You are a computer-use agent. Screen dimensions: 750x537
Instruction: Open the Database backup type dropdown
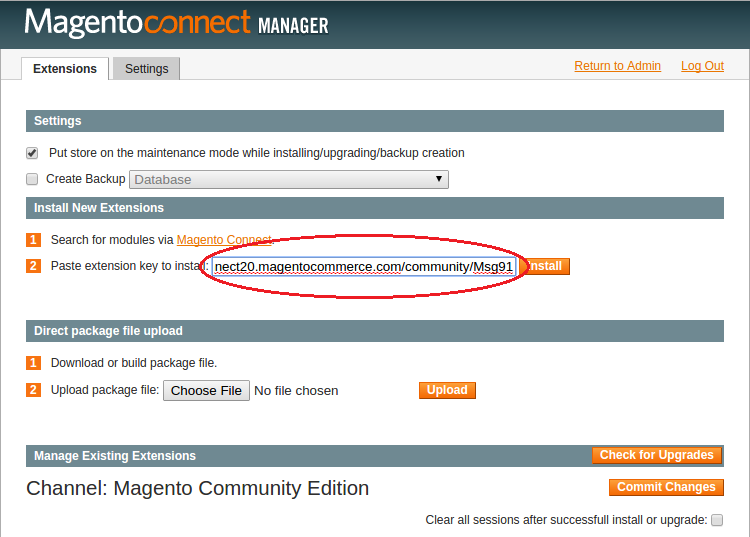point(289,179)
